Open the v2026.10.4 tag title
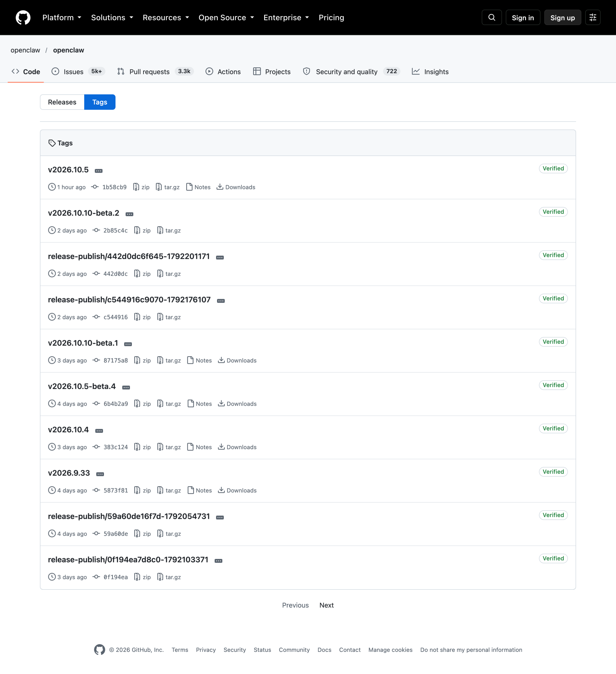The height and width of the screenshot is (674, 616). click(x=68, y=430)
